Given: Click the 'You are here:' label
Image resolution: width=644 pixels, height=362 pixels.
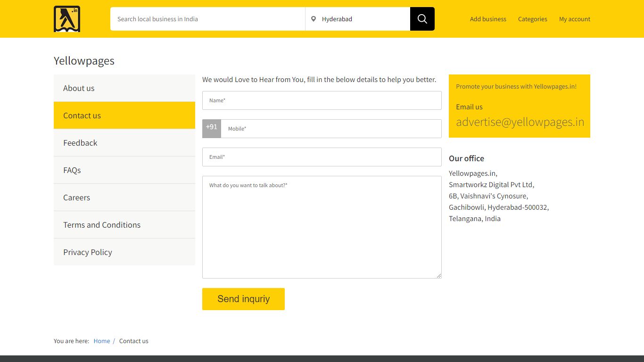Looking at the screenshot, I should (71, 341).
